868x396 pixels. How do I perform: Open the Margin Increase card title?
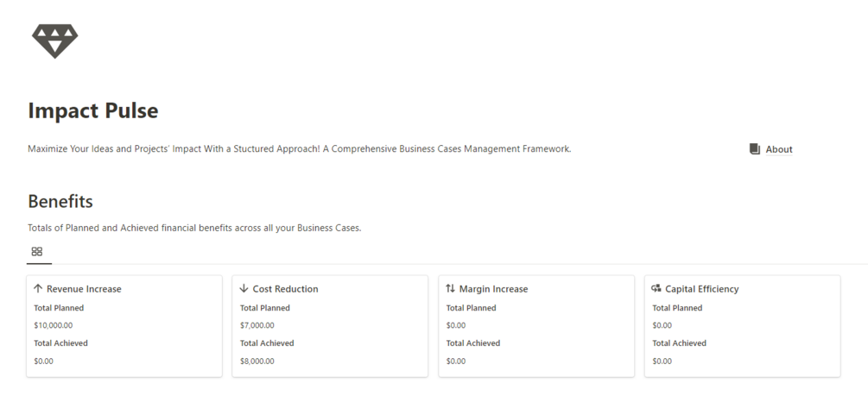493,289
